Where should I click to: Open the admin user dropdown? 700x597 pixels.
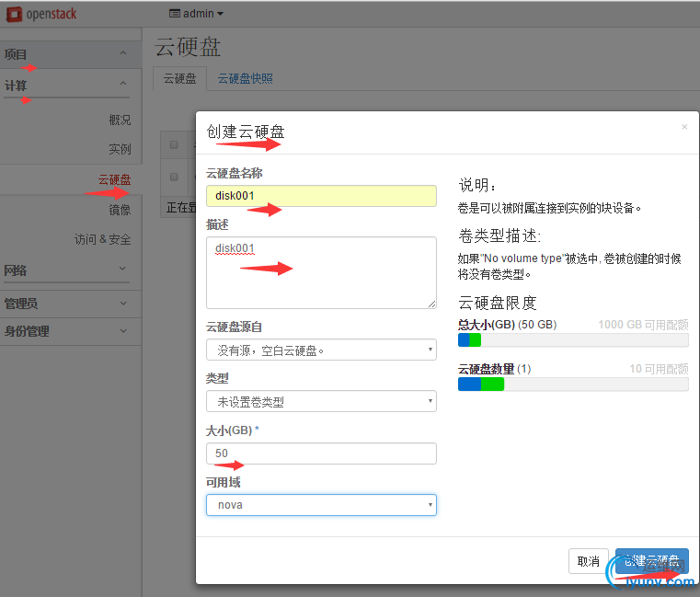197,14
